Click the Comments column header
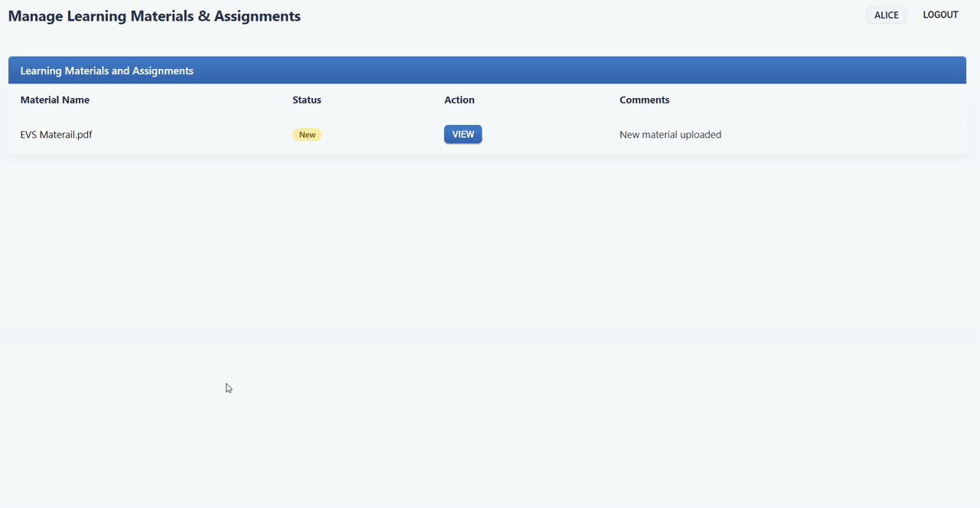Screen dimensions: 980x508 coord(645,100)
